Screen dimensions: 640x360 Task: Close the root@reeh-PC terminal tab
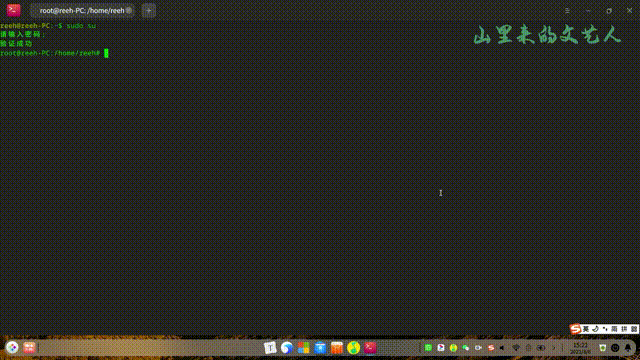[129, 11]
